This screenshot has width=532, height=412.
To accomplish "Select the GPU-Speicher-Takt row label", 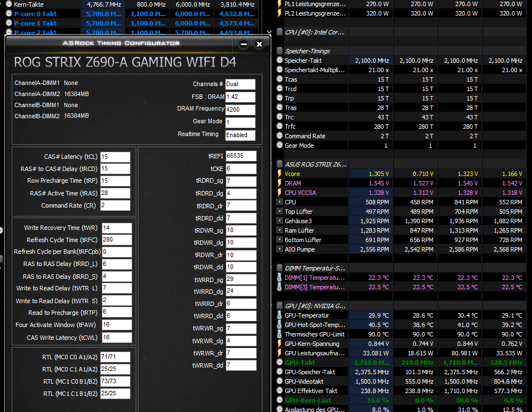I will pos(310,372).
